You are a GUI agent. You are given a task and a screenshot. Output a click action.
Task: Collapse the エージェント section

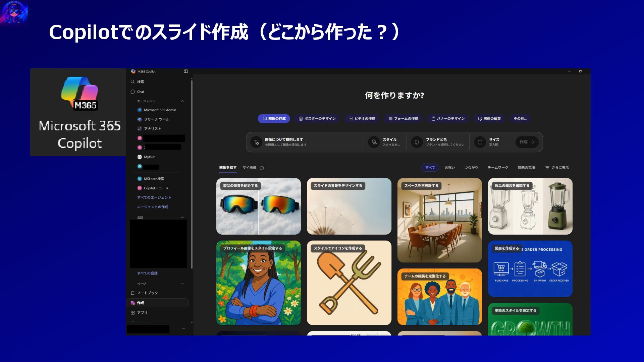pyautogui.click(x=182, y=101)
